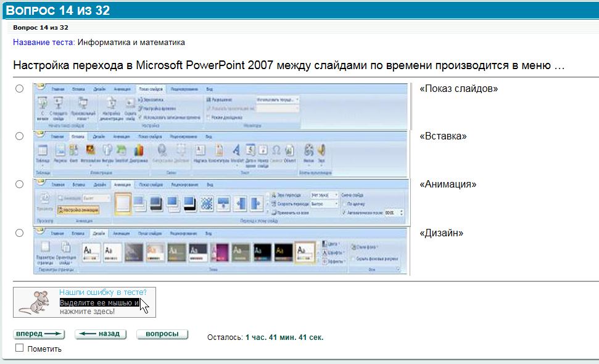The height and width of the screenshot is (364, 599).
Task: Select the first white «Aa» theme thumbnail
Action: (91, 252)
